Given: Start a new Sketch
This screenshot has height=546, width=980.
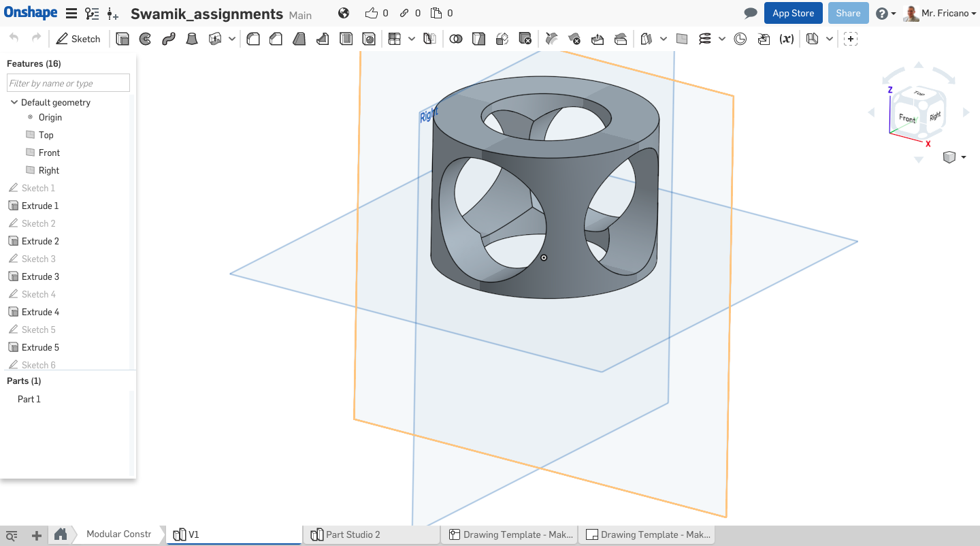Looking at the screenshot, I should tap(78, 39).
